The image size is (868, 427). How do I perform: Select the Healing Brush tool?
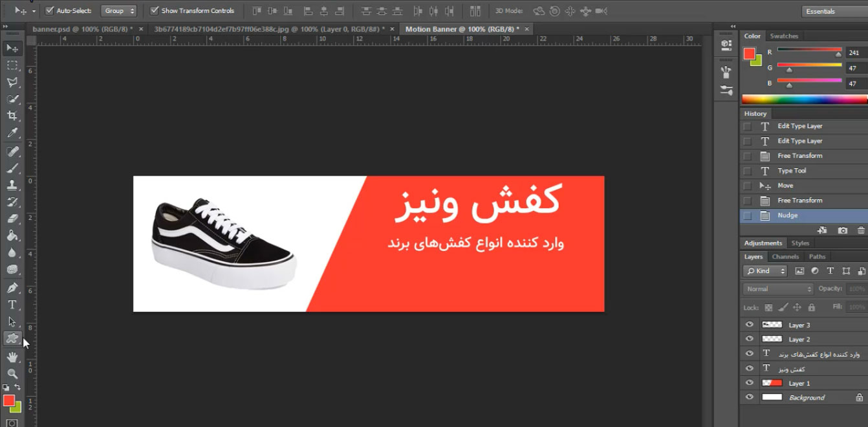pos(12,151)
